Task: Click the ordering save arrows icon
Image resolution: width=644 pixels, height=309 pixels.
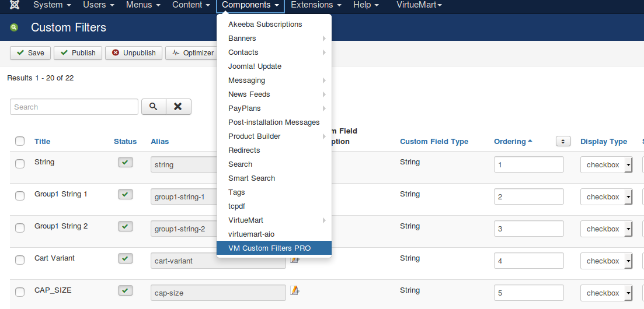Action: 563,141
